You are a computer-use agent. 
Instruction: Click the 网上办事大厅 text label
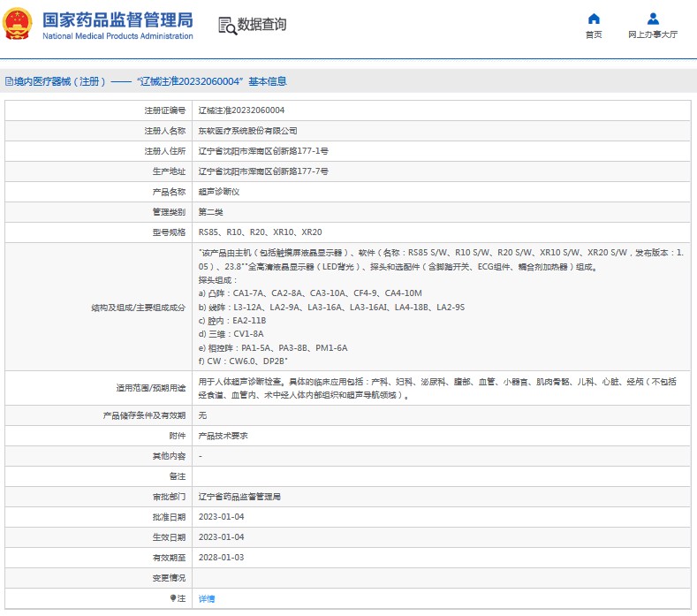pyautogui.click(x=653, y=34)
